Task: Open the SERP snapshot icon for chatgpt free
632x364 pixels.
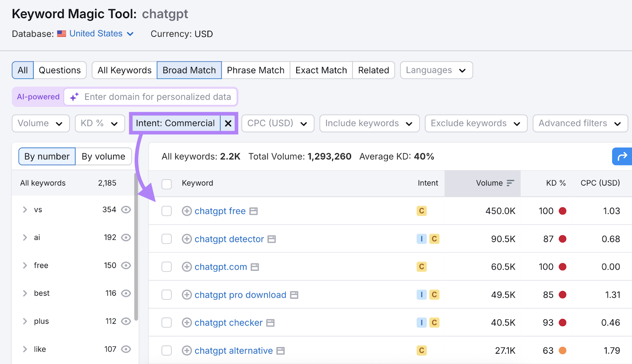Action: pyautogui.click(x=254, y=211)
